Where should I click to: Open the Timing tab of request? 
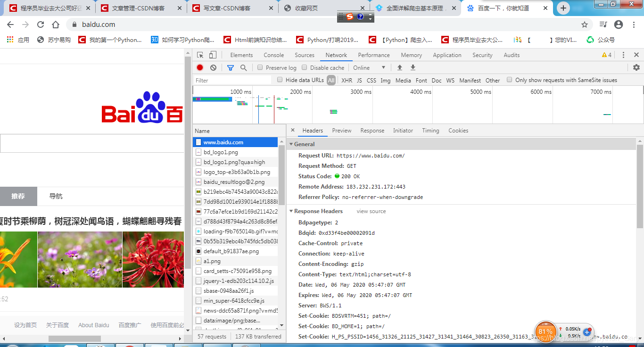pos(430,131)
